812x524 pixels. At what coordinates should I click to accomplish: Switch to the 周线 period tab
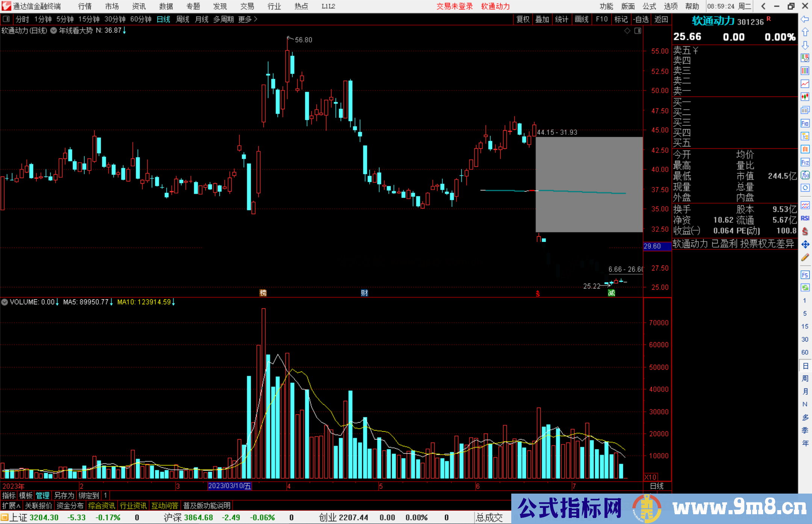click(182, 19)
